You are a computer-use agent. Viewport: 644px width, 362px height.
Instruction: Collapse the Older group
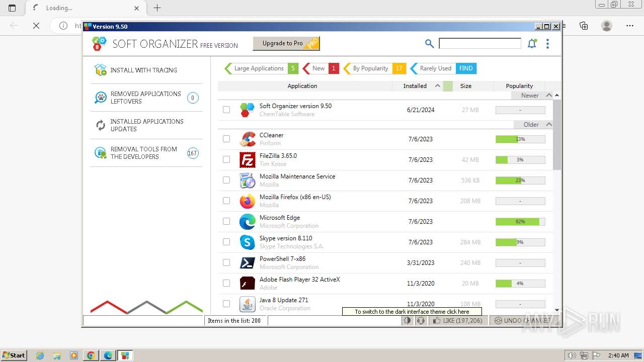549,124
